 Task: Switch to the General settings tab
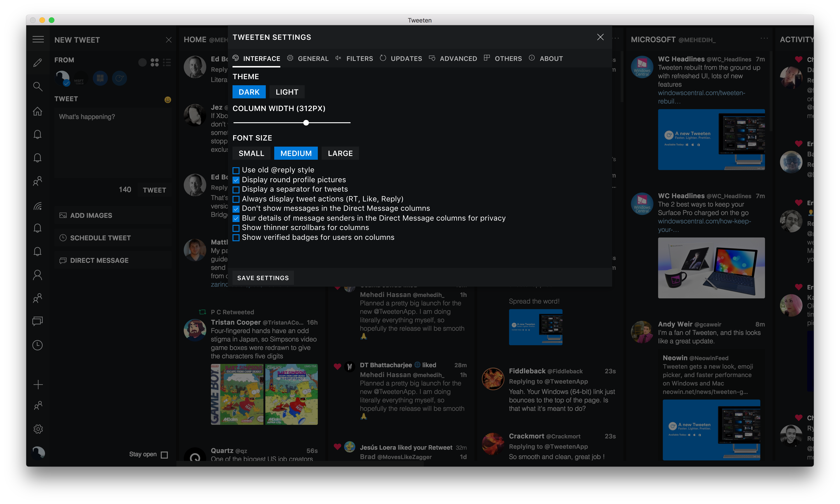pos(308,58)
